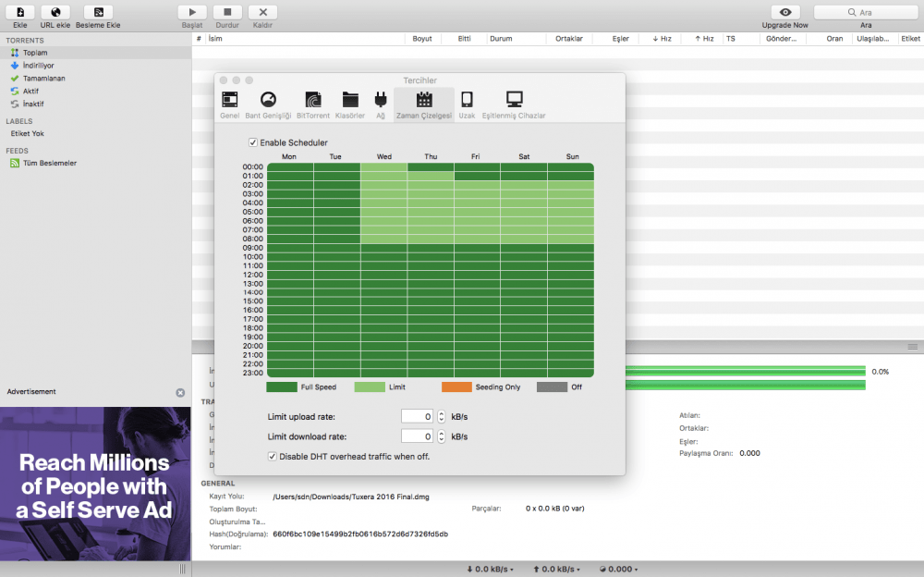Click the Upgrade Now eye icon
Image resolution: width=924 pixels, height=577 pixels.
point(785,12)
